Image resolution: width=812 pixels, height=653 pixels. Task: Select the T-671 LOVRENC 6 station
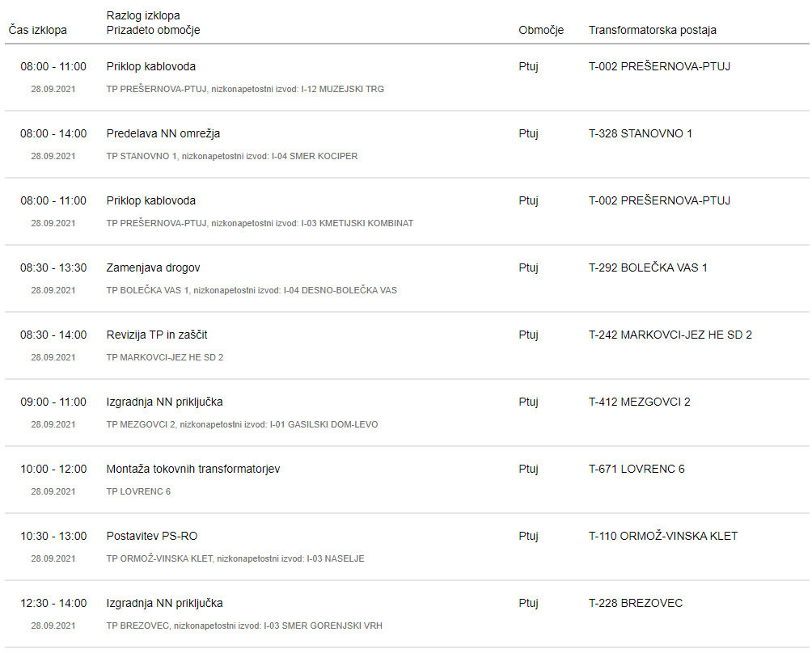pyautogui.click(x=636, y=469)
